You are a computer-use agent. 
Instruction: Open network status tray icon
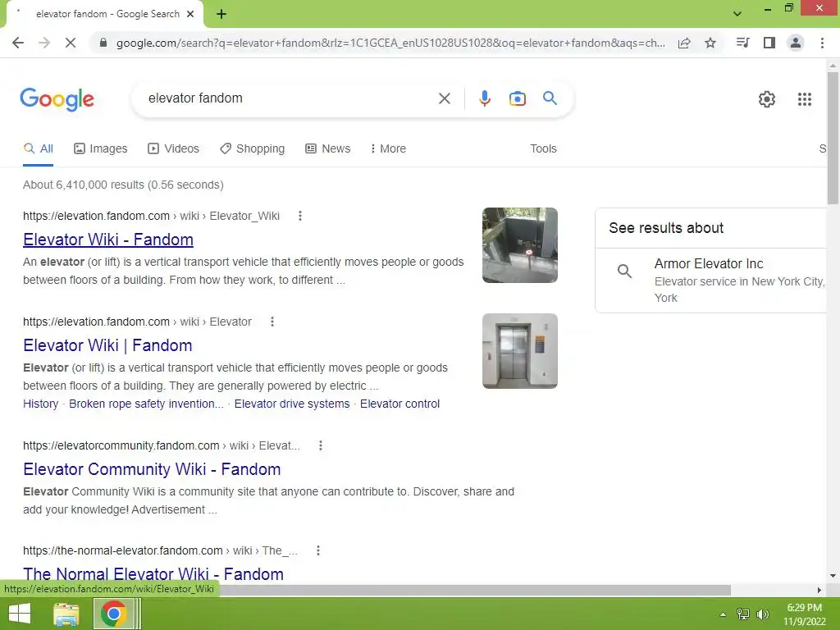(742, 614)
